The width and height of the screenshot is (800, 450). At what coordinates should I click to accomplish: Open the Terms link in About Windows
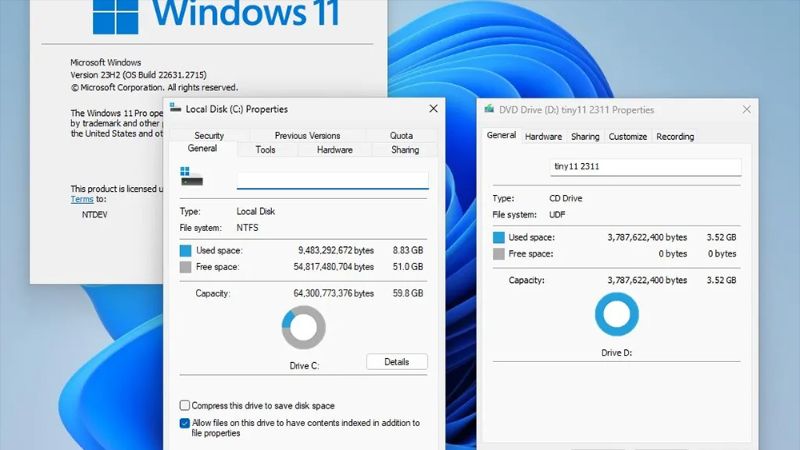81,199
